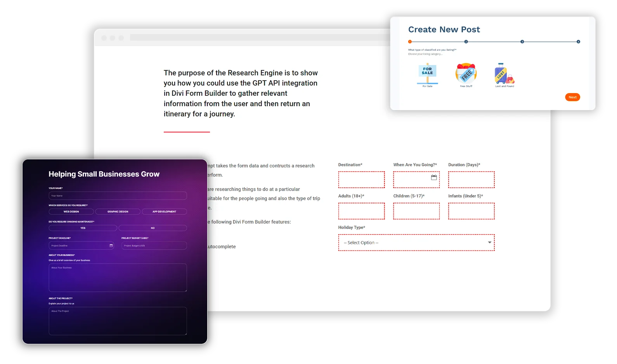
Task: Click the 'Lost and Found' caption text
Action: (504, 86)
